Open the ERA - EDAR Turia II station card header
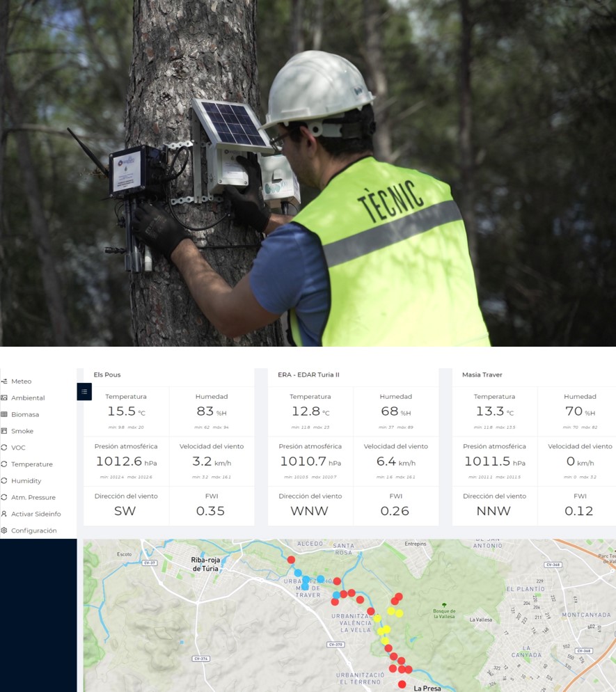The height and width of the screenshot is (692, 616). [303, 375]
